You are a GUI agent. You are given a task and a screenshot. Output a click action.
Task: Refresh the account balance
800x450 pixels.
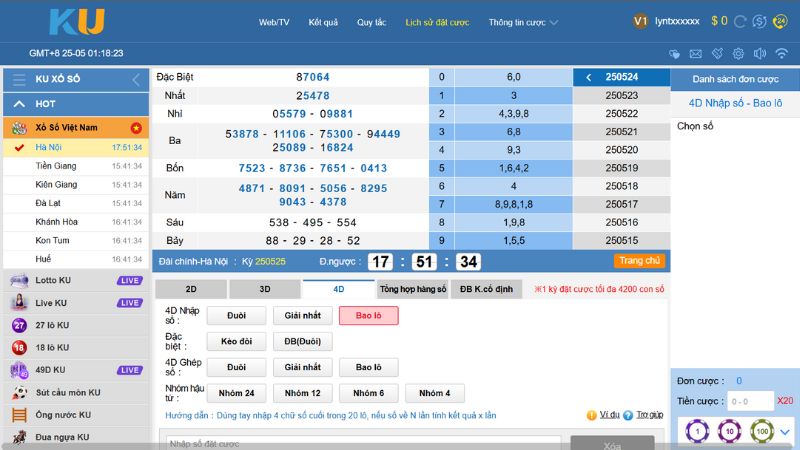740,21
